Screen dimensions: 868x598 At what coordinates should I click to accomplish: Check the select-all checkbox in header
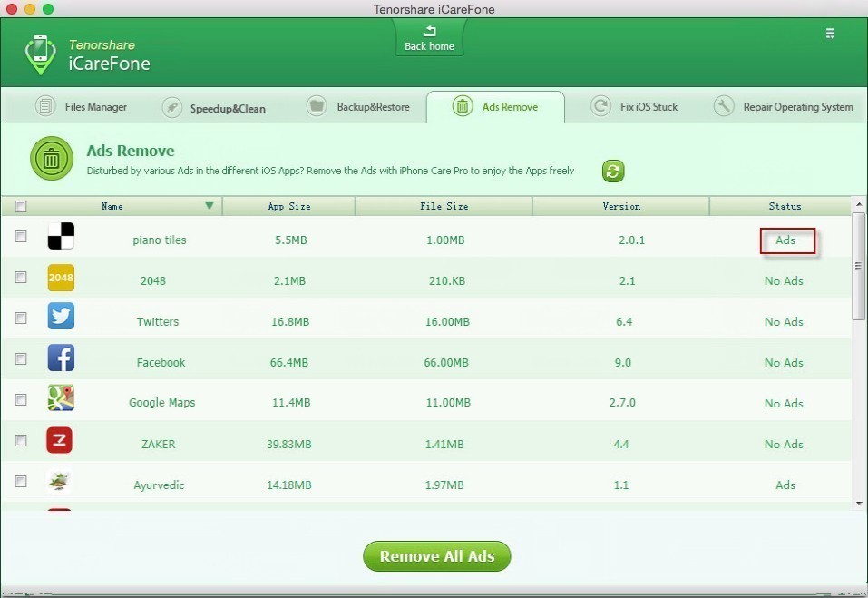[21, 207]
